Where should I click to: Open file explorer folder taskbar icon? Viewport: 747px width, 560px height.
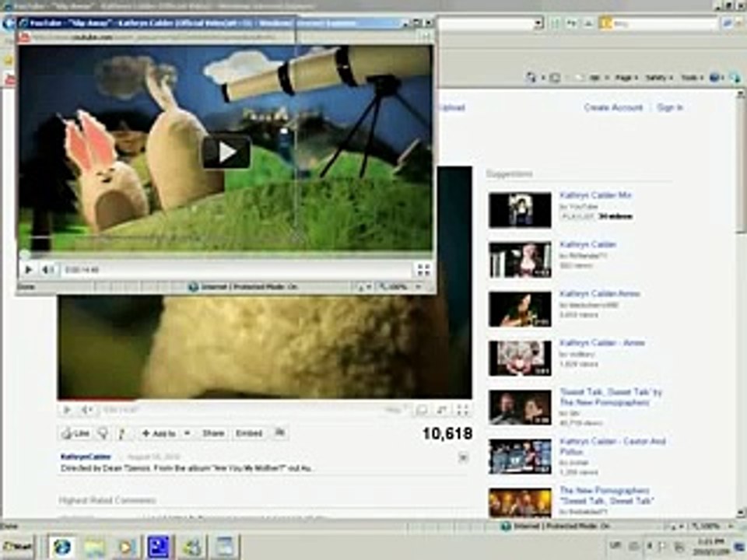click(x=95, y=546)
